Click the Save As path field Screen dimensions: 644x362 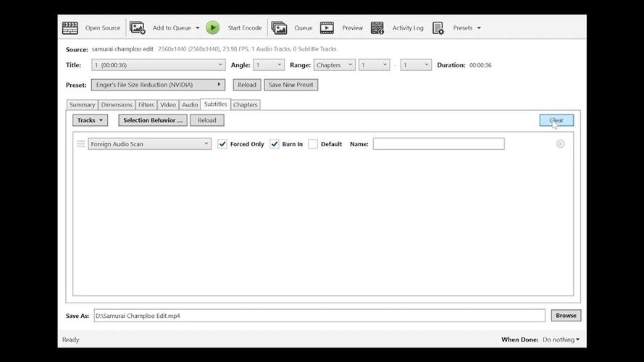coord(319,316)
